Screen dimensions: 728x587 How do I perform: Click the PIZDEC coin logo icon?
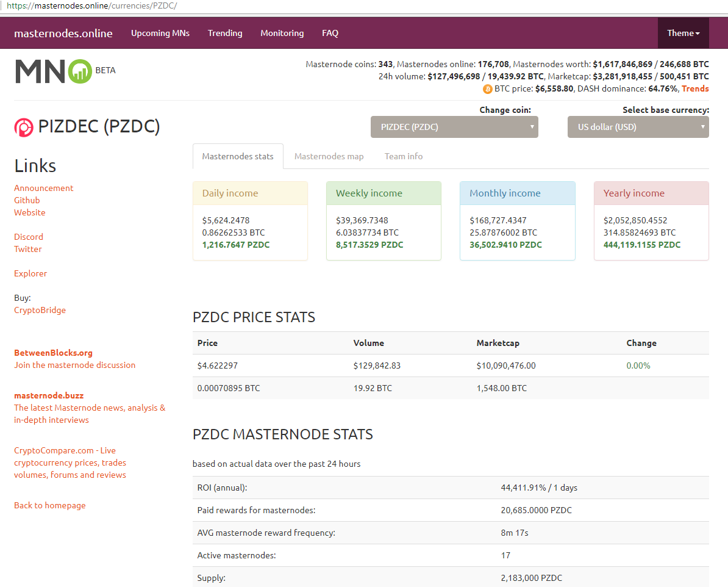(x=24, y=127)
